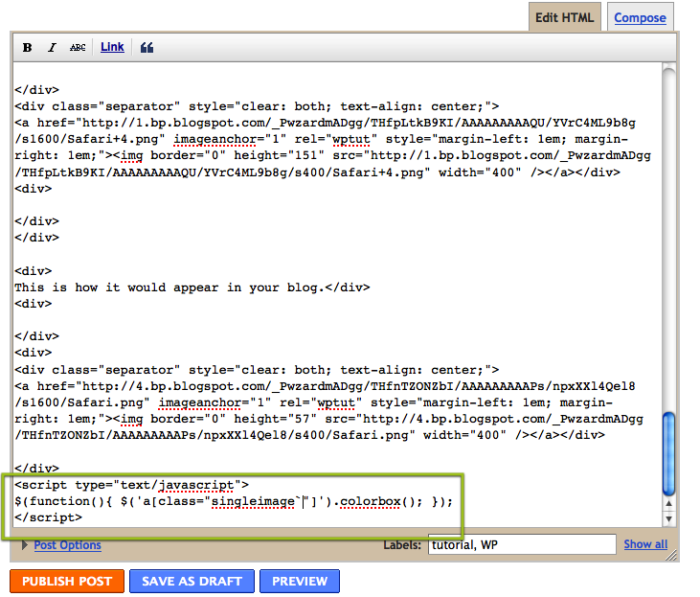Click the word singleimage in the code
Viewport: 700px width, 597px height.
[253, 501]
